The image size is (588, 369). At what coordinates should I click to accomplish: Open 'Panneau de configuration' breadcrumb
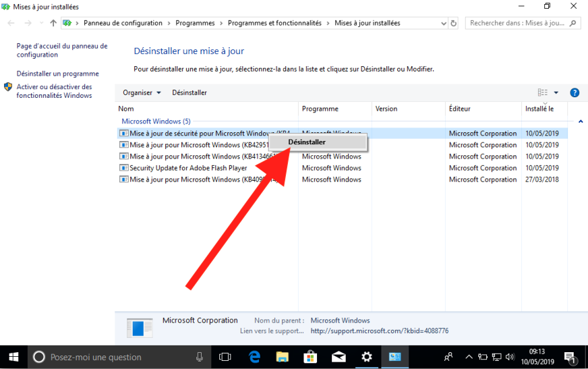point(123,23)
